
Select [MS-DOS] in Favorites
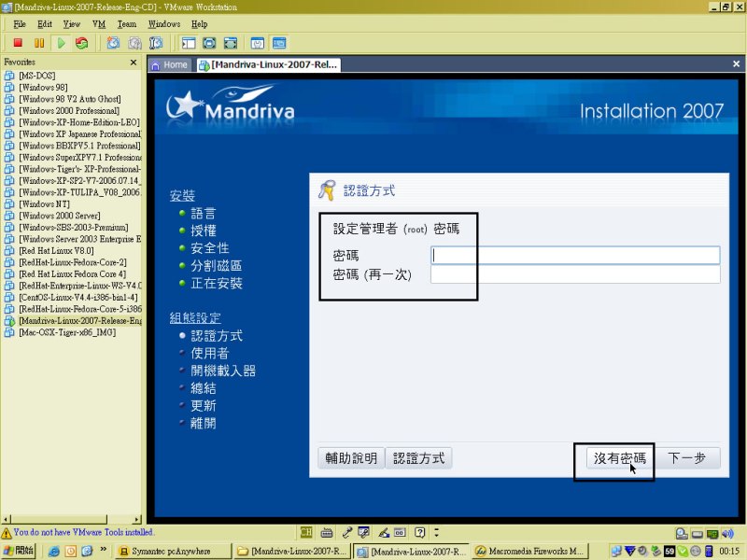point(36,76)
